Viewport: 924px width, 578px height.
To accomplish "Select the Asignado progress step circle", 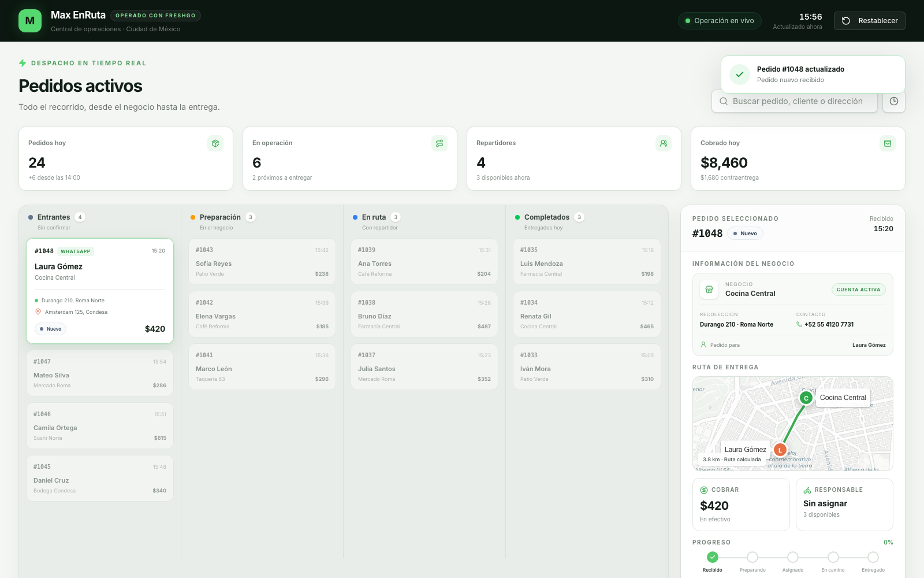I will [x=793, y=557].
